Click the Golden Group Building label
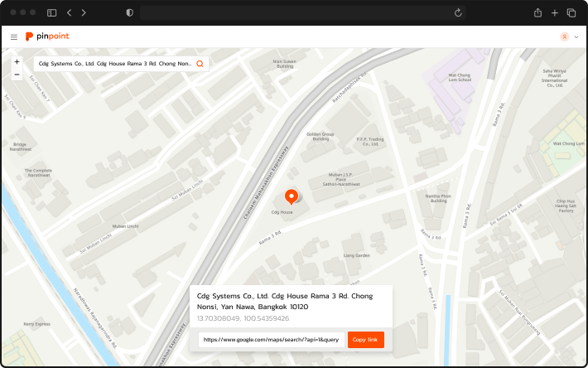The image size is (588, 368). pyautogui.click(x=321, y=136)
